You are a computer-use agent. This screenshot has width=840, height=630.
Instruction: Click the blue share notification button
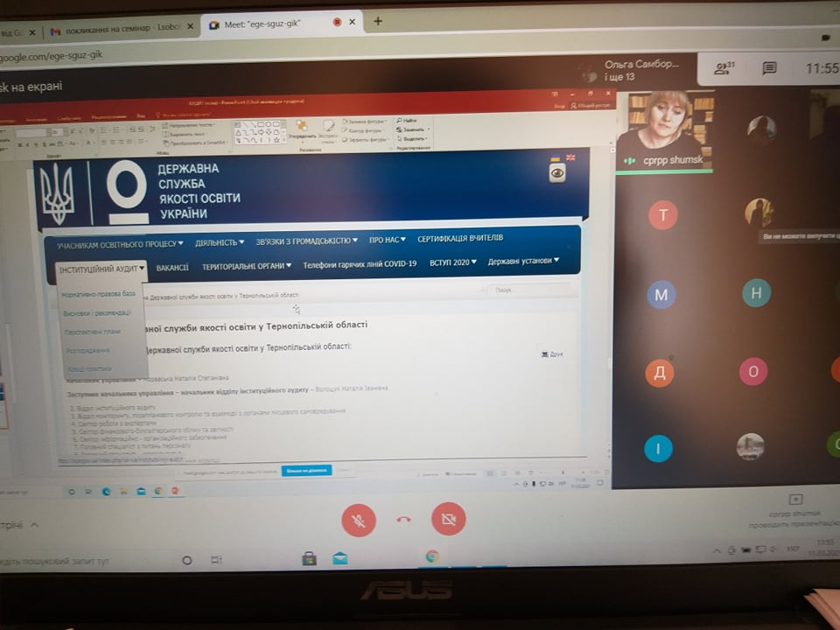(306, 471)
